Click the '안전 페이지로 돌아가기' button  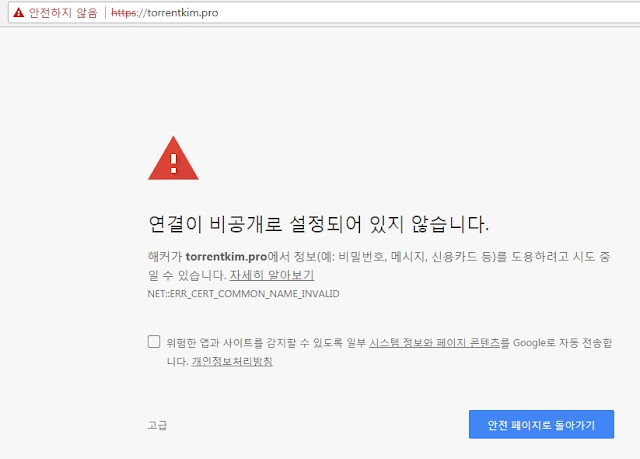(541, 425)
